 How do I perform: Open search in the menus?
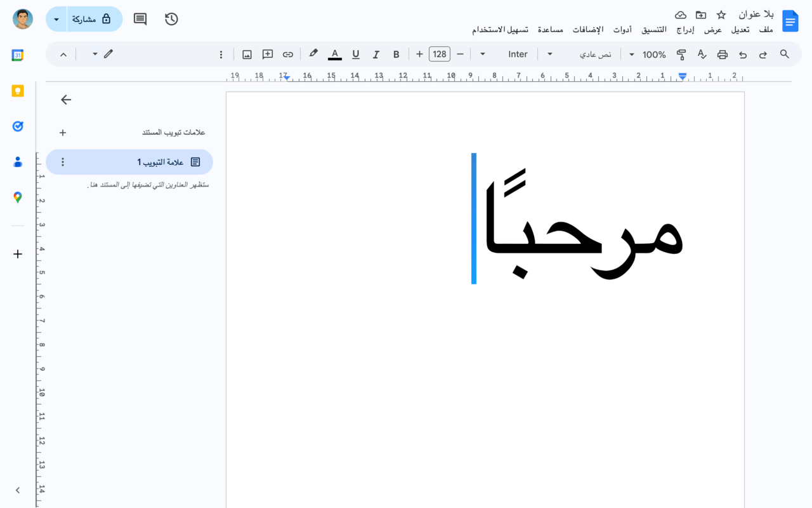tap(785, 54)
